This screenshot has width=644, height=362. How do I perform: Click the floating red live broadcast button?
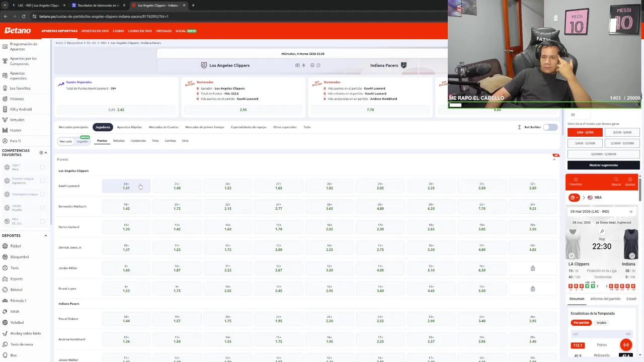click(x=626, y=345)
